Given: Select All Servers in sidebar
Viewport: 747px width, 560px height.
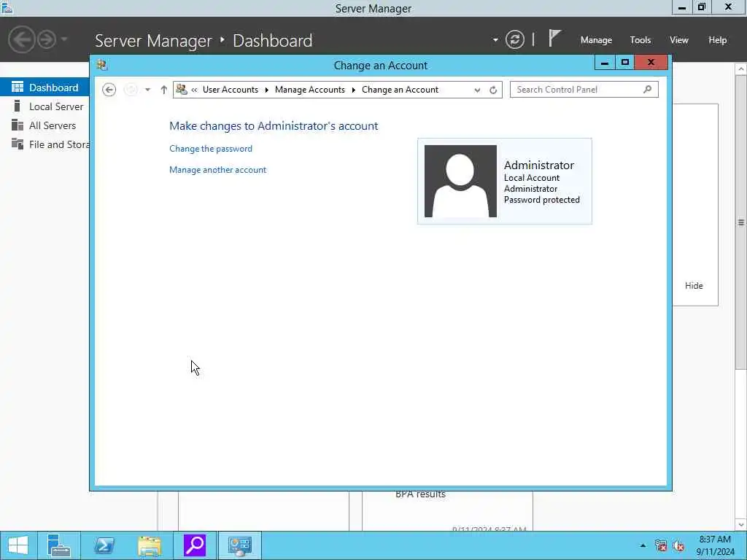Looking at the screenshot, I should tap(44, 125).
